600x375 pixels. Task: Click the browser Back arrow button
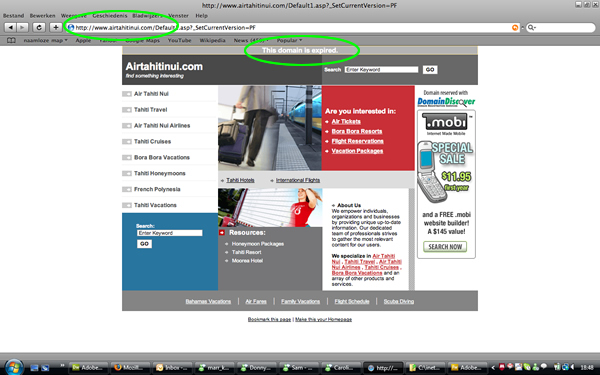pyautogui.click(x=10, y=28)
